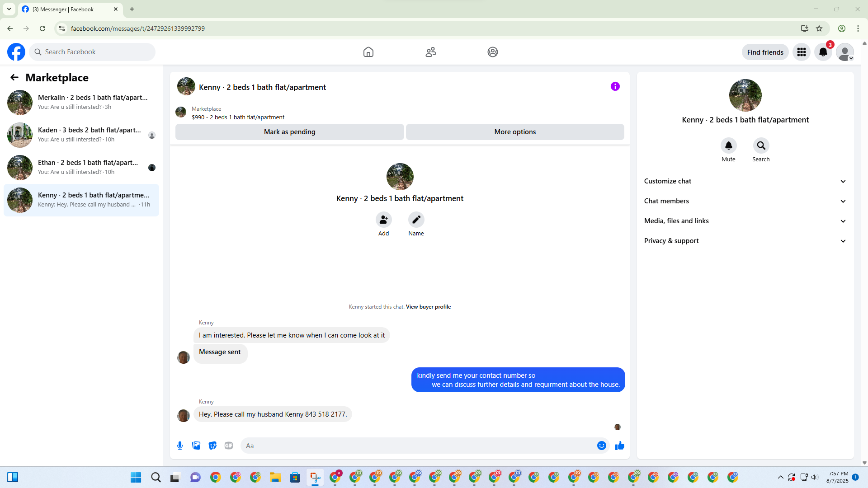Open the emoji picker in composer

(x=602, y=446)
